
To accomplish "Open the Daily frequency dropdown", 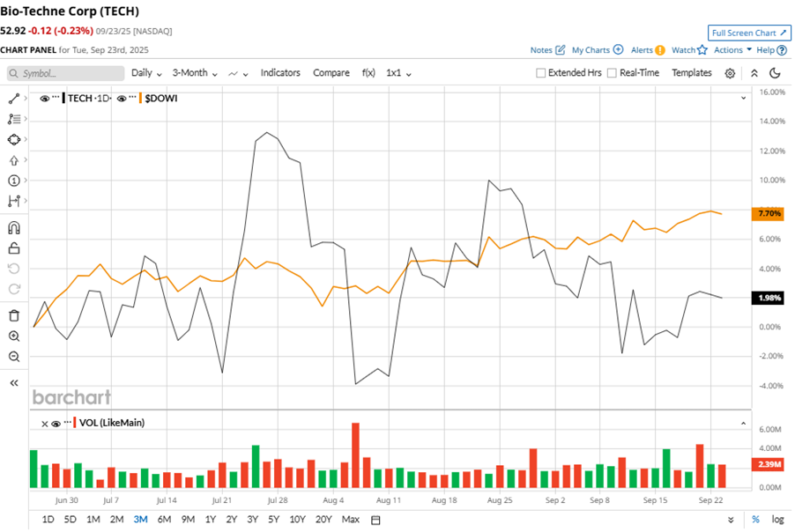I will (146, 73).
